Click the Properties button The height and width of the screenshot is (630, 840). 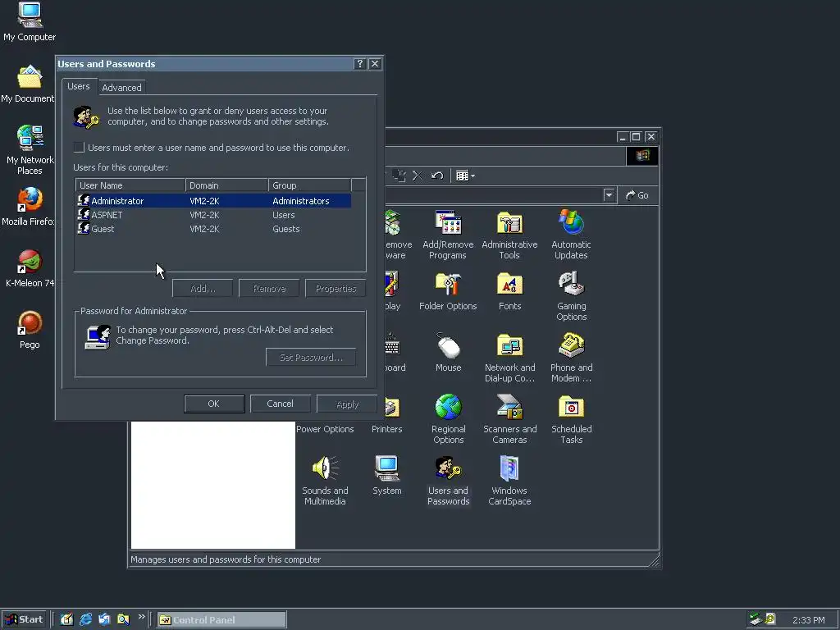pos(336,288)
